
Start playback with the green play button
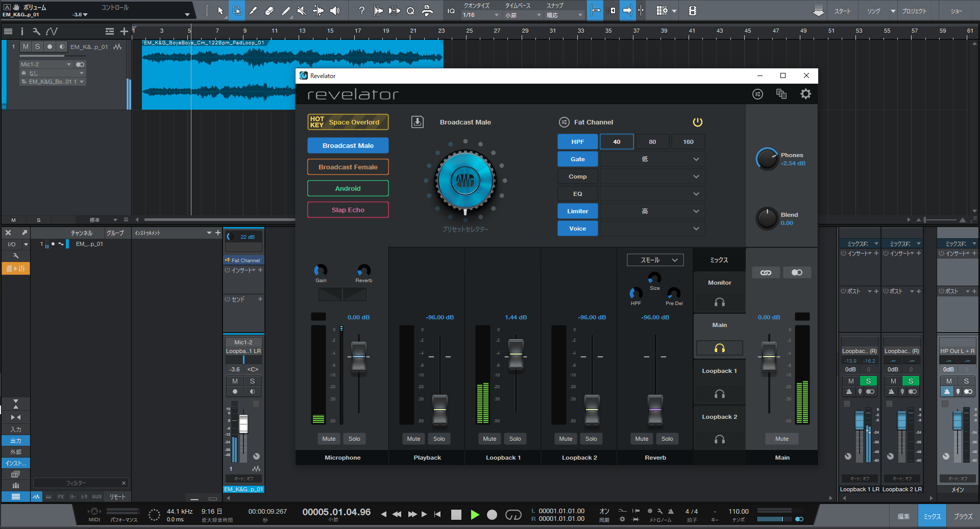click(x=475, y=515)
